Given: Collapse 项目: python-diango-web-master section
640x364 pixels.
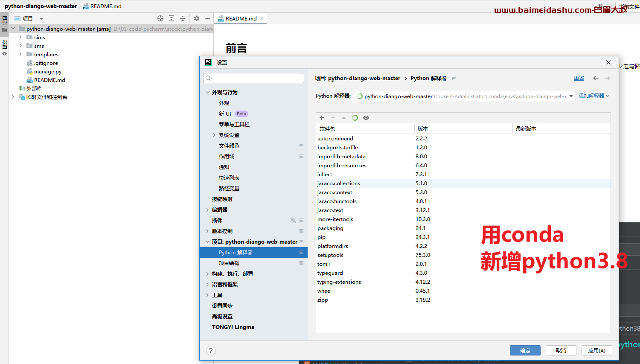Looking at the screenshot, I should pos(207,242).
